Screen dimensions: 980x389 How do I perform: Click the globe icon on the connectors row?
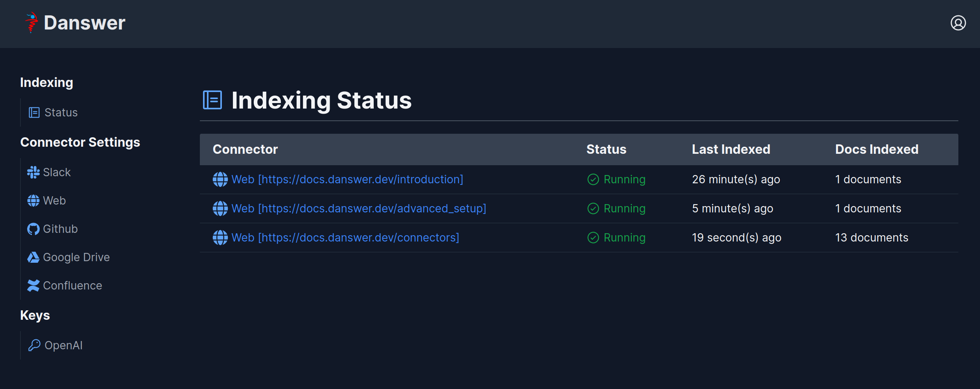click(220, 238)
